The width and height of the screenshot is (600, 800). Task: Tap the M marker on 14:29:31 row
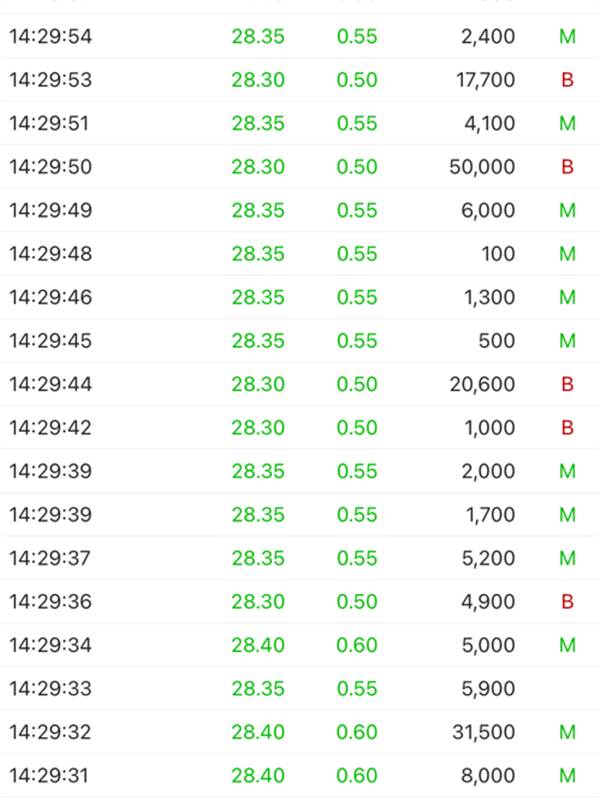point(567,776)
